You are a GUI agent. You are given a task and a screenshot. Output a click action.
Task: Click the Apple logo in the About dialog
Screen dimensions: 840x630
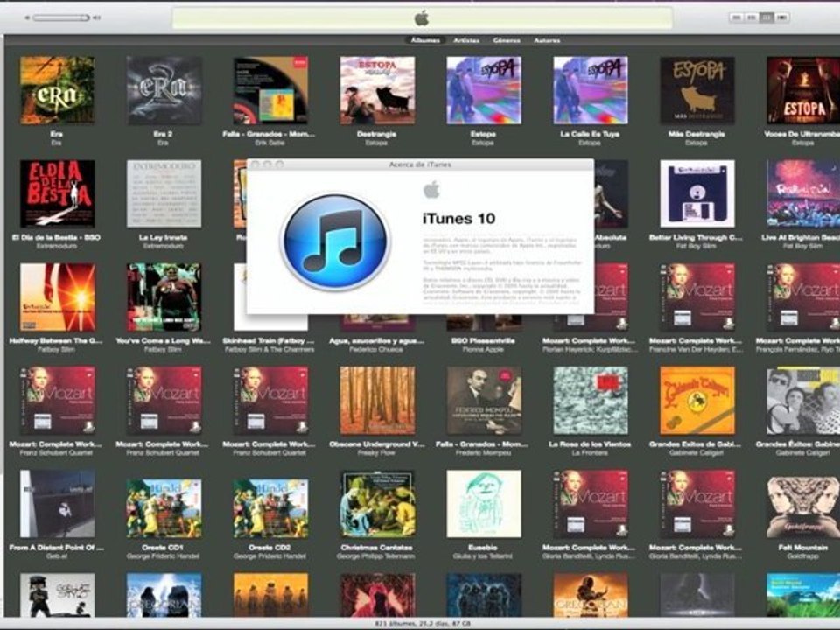tap(431, 190)
